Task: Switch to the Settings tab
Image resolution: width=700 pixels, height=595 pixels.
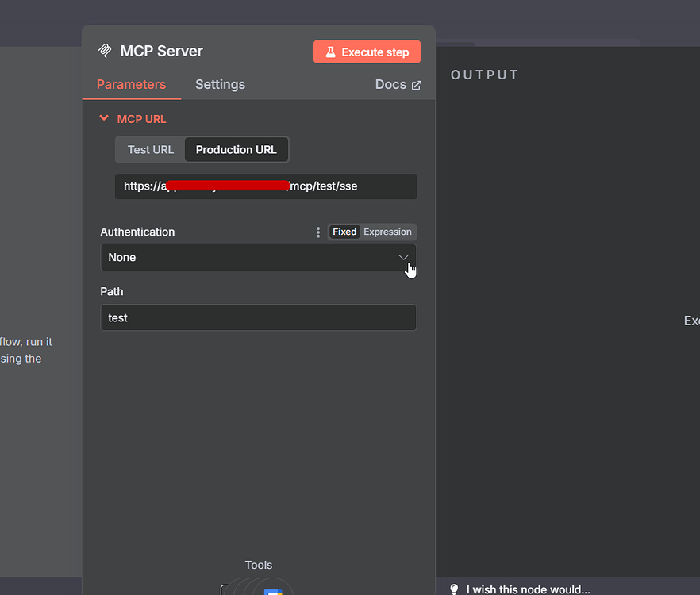Action: (220, 84)
